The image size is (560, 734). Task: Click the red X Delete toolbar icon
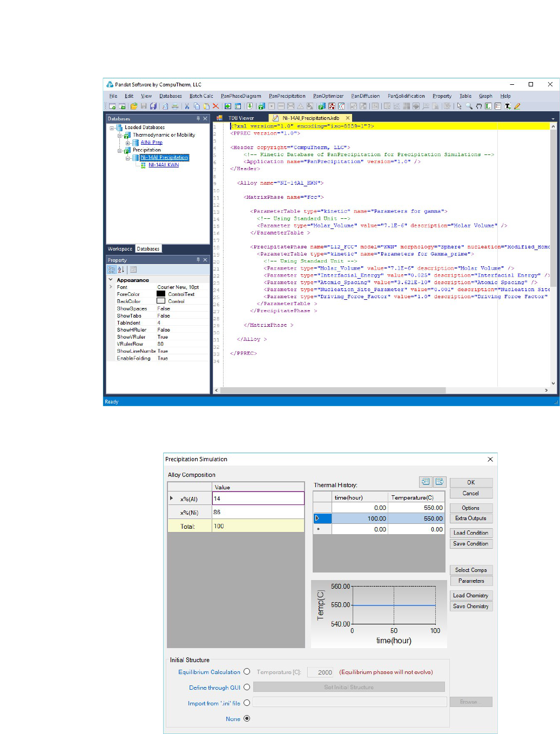pyautogui.click(x=216, y=106)
